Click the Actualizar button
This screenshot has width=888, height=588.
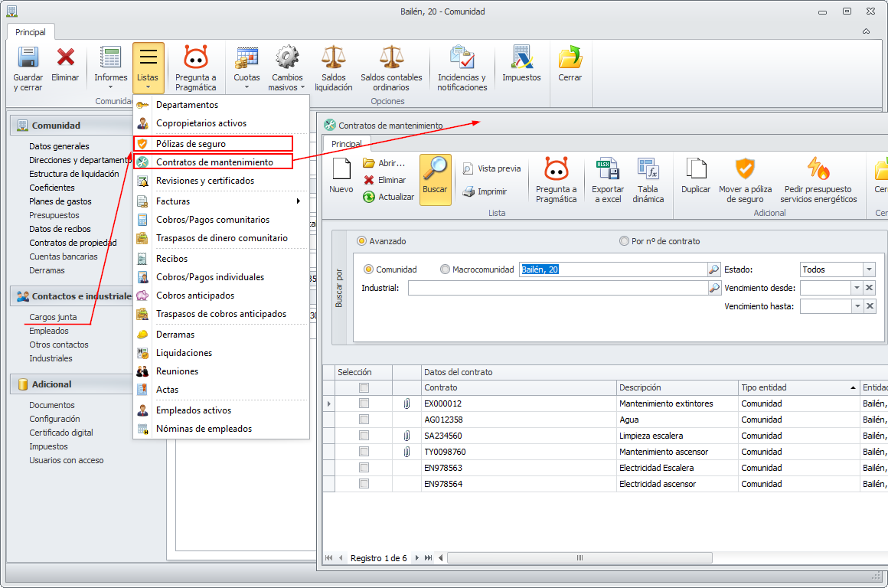pos(389,197)
